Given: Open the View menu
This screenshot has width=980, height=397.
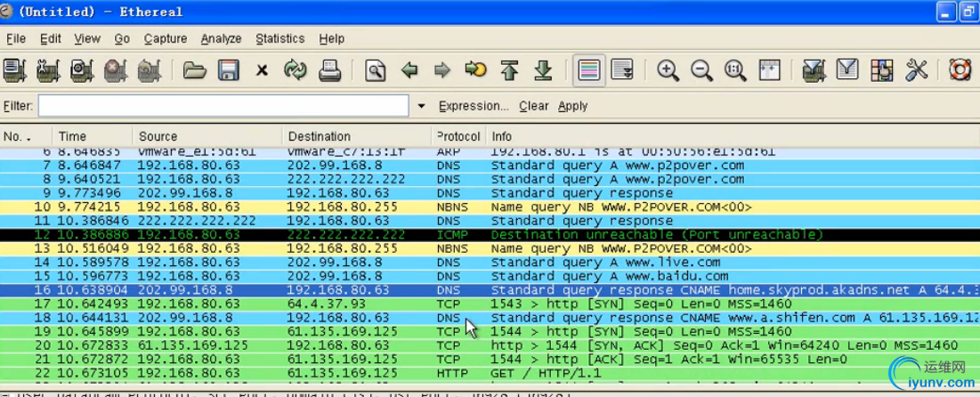Looking at the screenshot, I should 87,39.
